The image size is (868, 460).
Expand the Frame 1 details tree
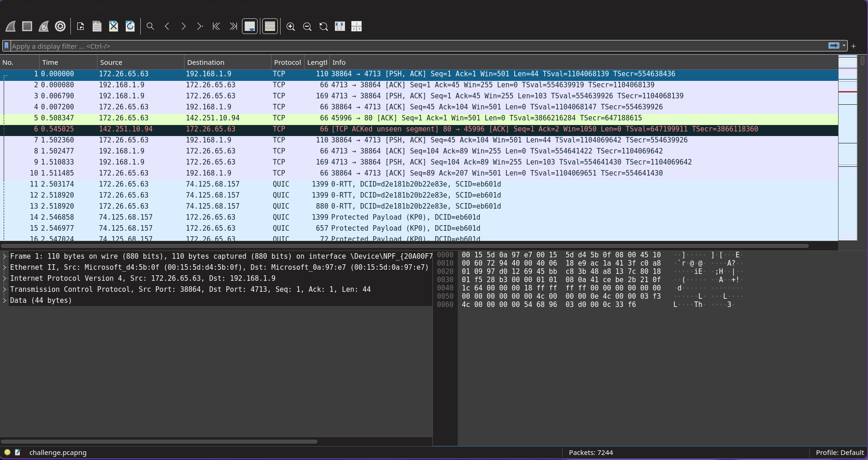(5, 256)
